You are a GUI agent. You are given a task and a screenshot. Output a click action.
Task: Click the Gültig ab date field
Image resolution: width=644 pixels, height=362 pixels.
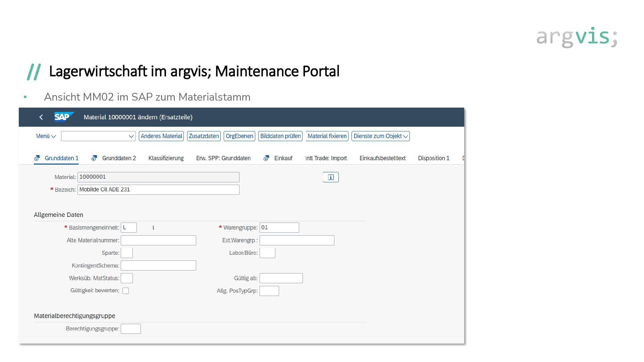pyautogui.click(x=281, y=278)
